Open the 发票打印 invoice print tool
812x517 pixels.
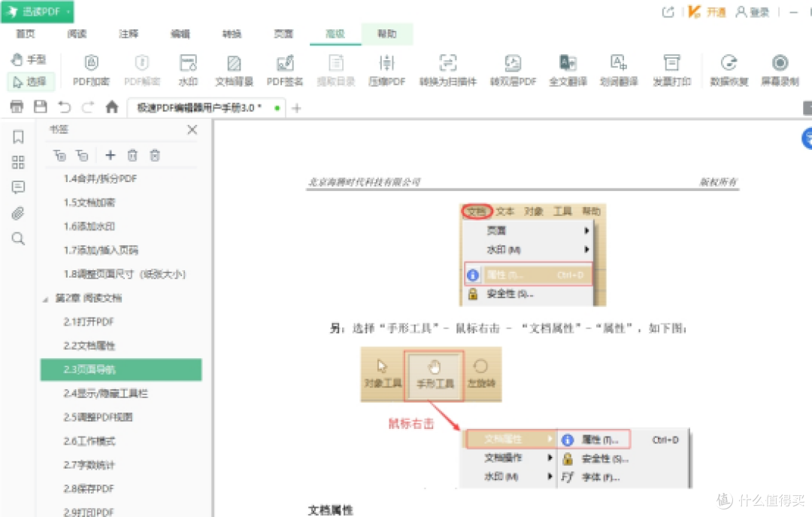tap(671, 70)
